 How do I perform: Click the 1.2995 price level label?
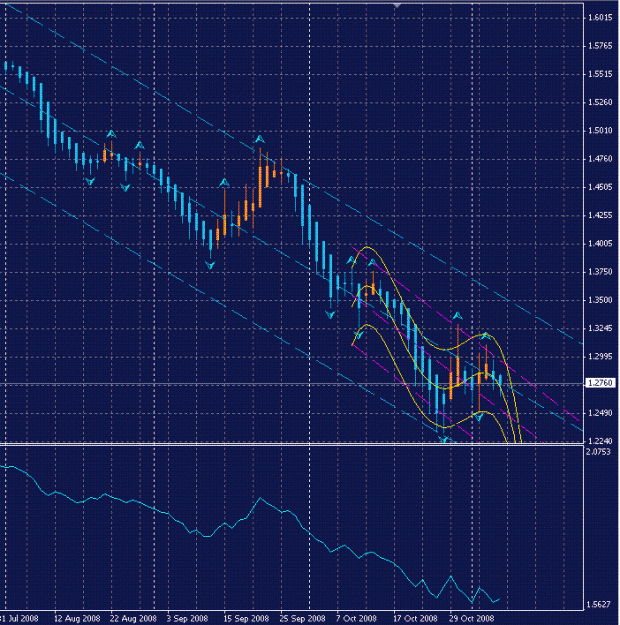(600, 357)
